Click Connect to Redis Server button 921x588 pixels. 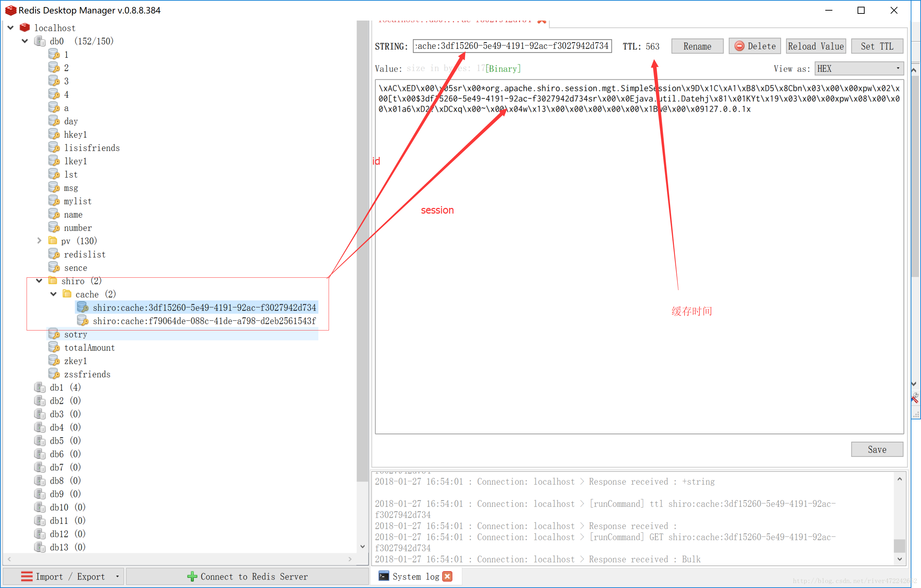click(x=247, y=576)
